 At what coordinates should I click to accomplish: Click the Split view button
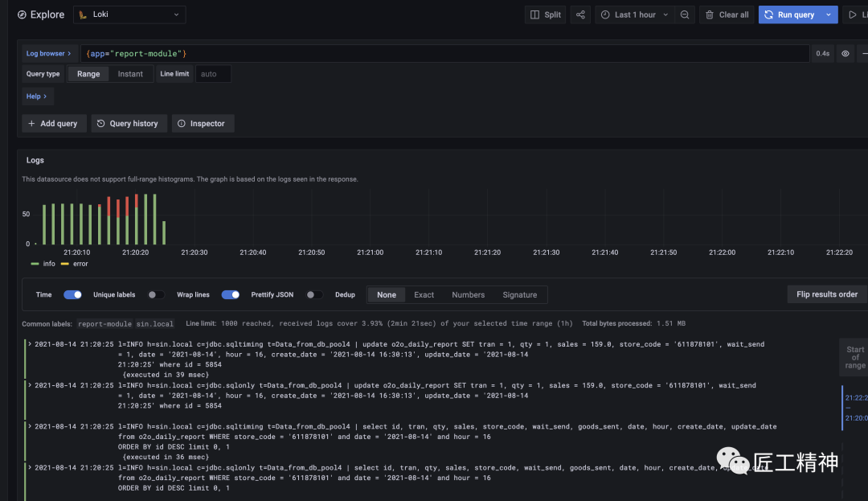click(546, 14)
